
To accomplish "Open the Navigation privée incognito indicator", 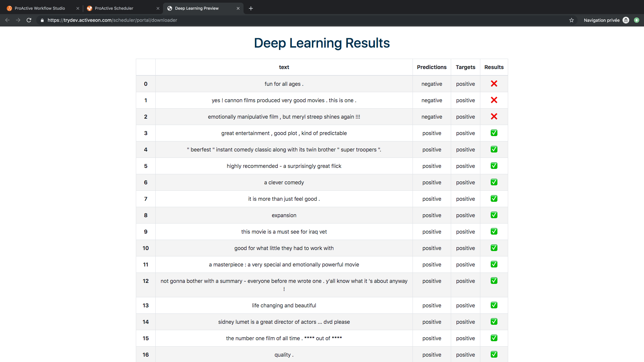I will click(x=606, y=20).
